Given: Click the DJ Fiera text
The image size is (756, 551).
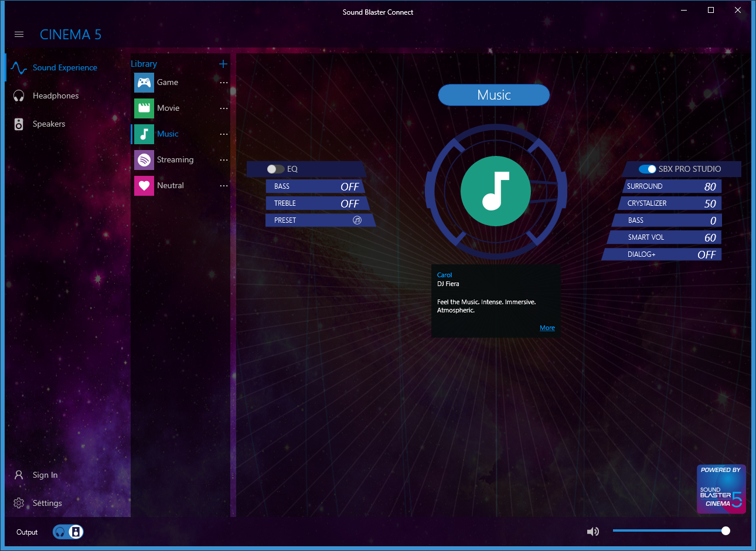Looking at the screenshot, I should coord(448,284).
